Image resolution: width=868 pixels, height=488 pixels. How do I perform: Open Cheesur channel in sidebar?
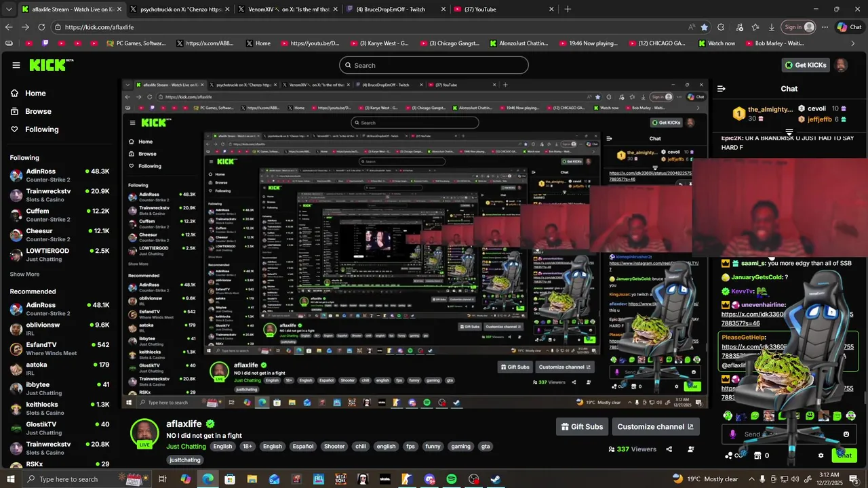(60, 235)
